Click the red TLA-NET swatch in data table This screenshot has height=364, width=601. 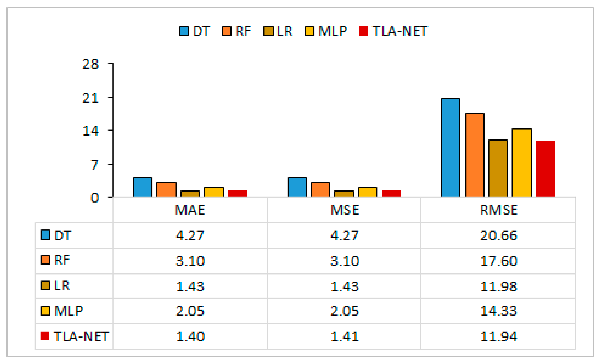[x=45, y=336]
